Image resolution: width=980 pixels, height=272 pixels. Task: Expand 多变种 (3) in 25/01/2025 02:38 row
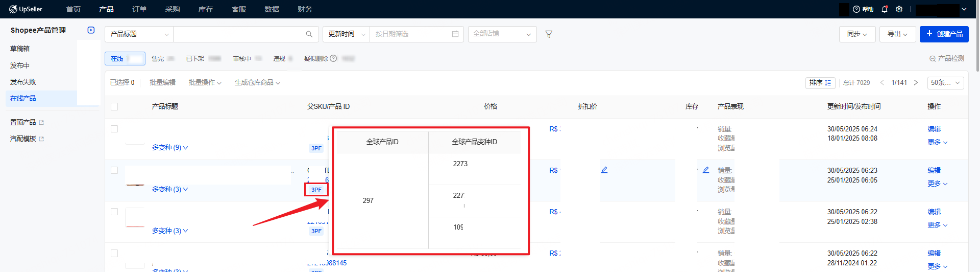pyautogui.click(x=170, y=231)
